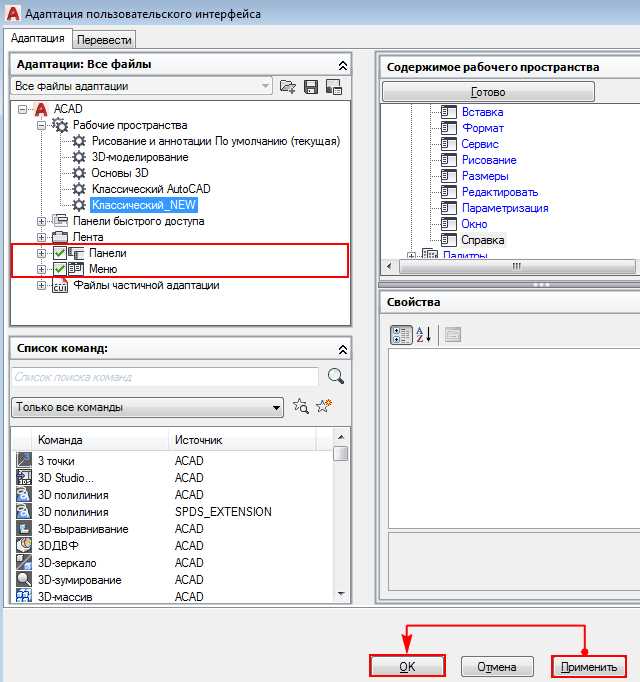Switch to the Адаптация tab

[38, 38]
